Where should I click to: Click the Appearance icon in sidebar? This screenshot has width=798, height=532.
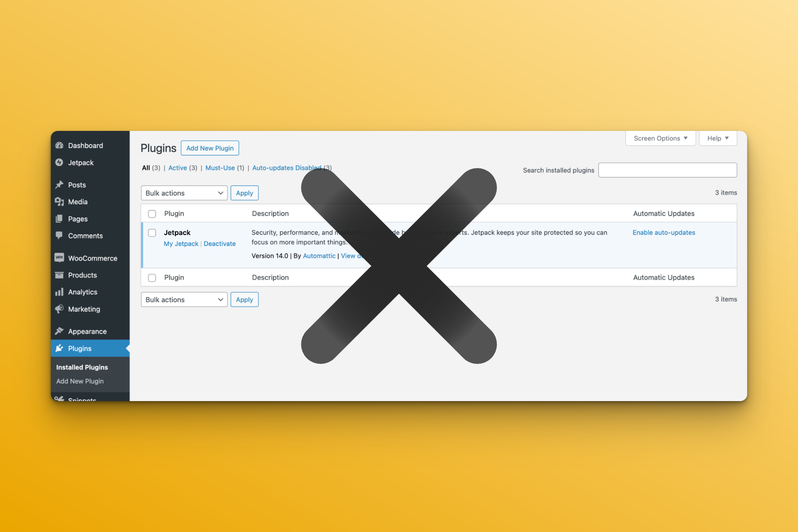(x=59, y=331)
